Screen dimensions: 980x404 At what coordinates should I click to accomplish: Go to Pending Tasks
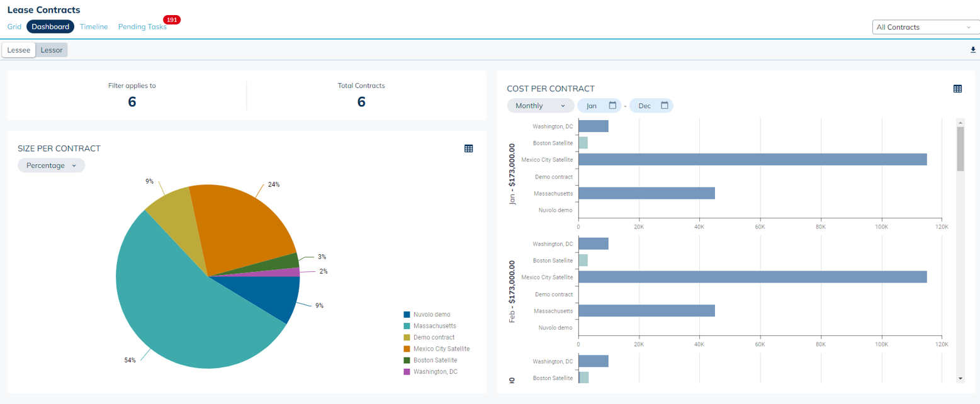142,27
